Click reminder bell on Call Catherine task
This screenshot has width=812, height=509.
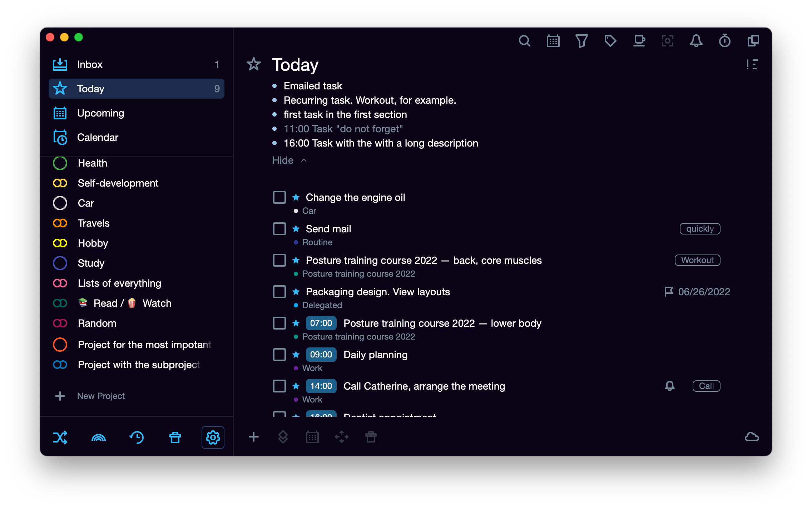[670, 386]
